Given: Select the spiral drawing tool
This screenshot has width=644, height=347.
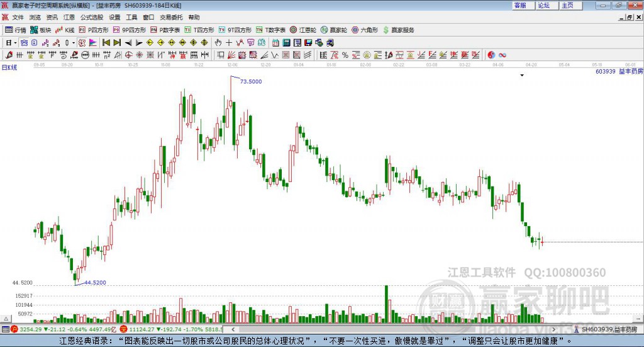Looking at the screenshot, I should point(64,55).
